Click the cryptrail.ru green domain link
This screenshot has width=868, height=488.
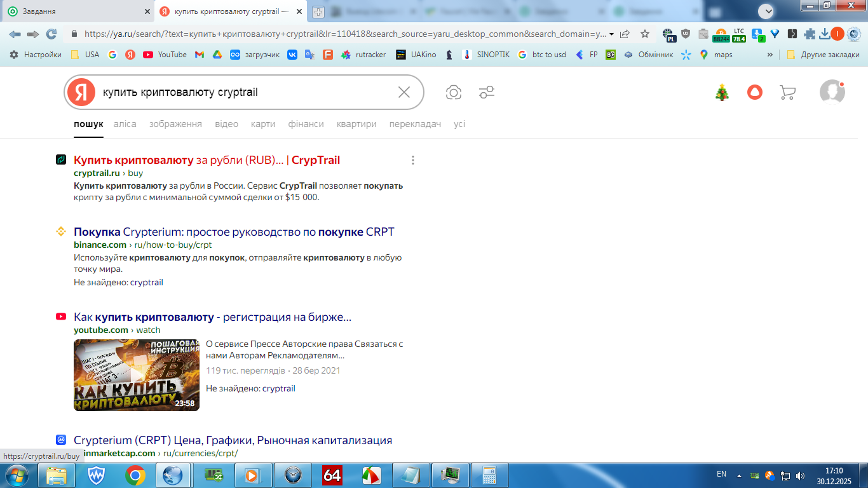tap(97, 173)
